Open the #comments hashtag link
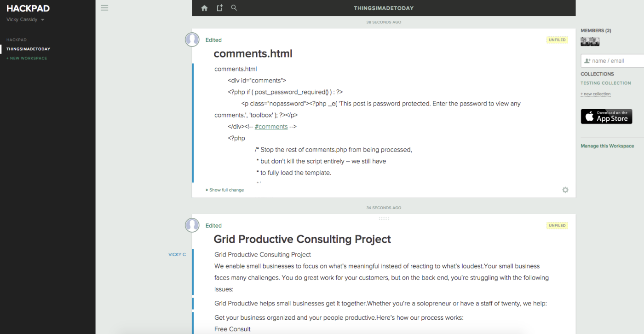Viewport: 644px width, 334px height. tap(271, 127)
